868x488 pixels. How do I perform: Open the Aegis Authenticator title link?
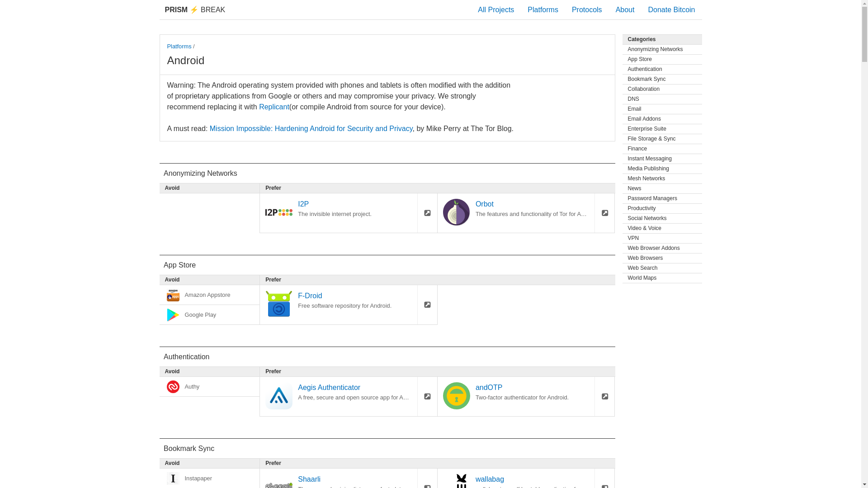pyautogui.click(x=329, y=387)
